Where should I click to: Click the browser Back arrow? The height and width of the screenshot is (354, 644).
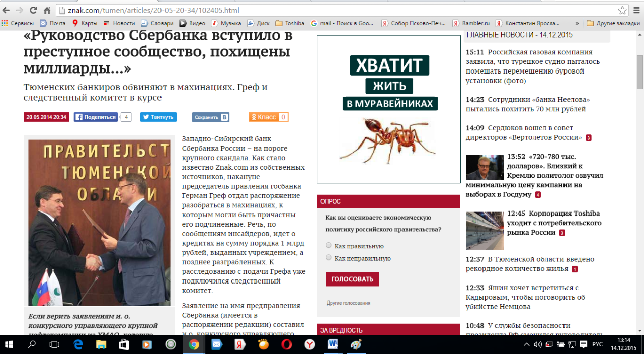point(7,10)
